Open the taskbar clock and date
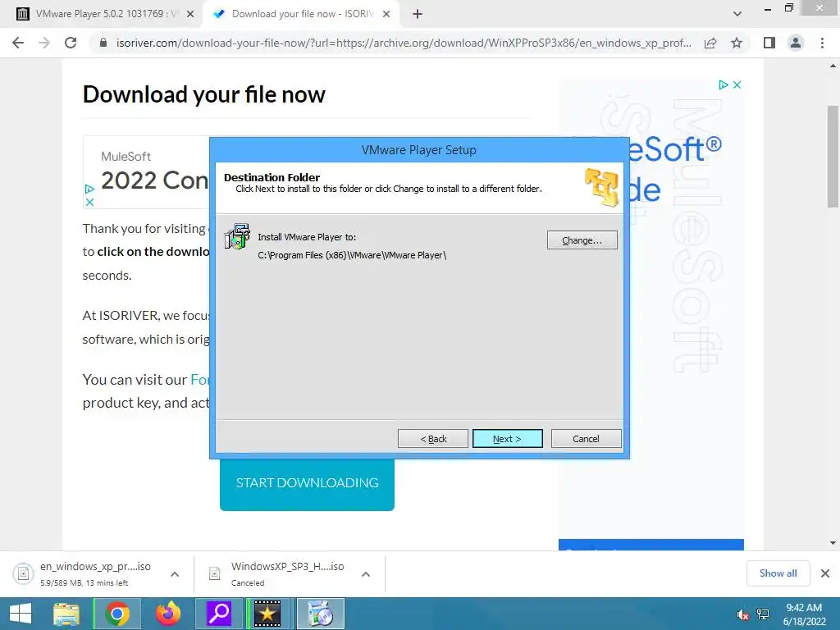Viewport: 840px width, 630px height. point(804,614)
